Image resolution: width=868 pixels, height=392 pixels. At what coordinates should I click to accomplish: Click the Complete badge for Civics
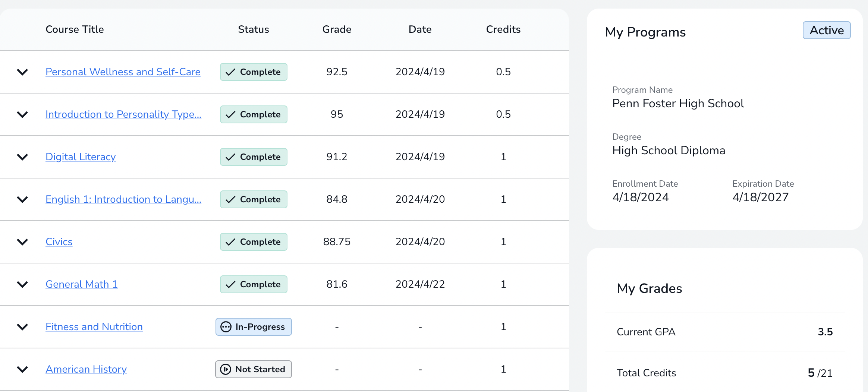coord(254,242)
